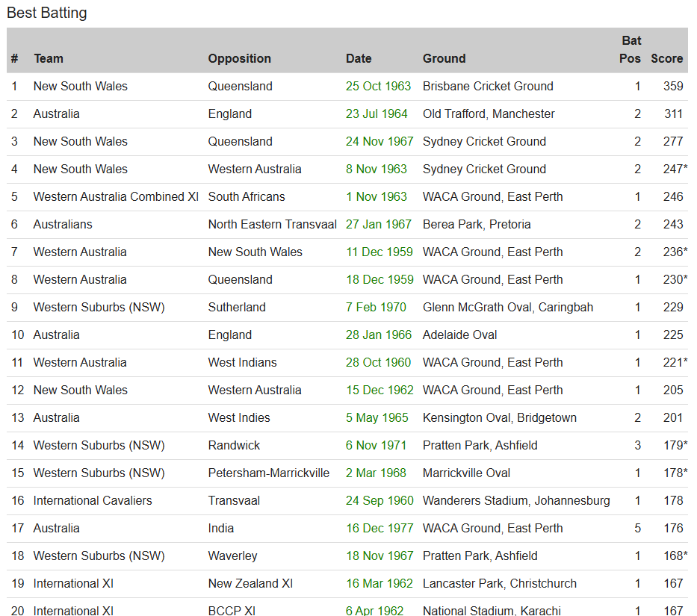The height and width of the screenshot is (616, 697).
Task: Click the Date column header
Action: coord(359,58)
